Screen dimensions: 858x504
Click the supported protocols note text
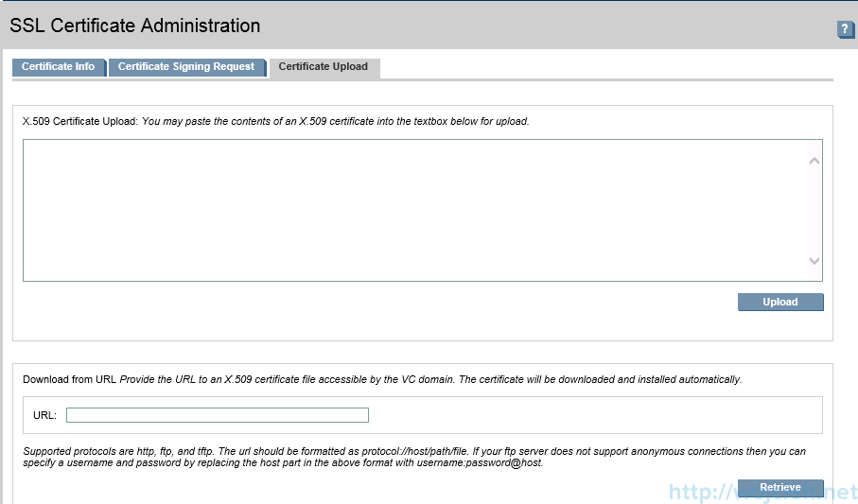click(x=284, y=452)
